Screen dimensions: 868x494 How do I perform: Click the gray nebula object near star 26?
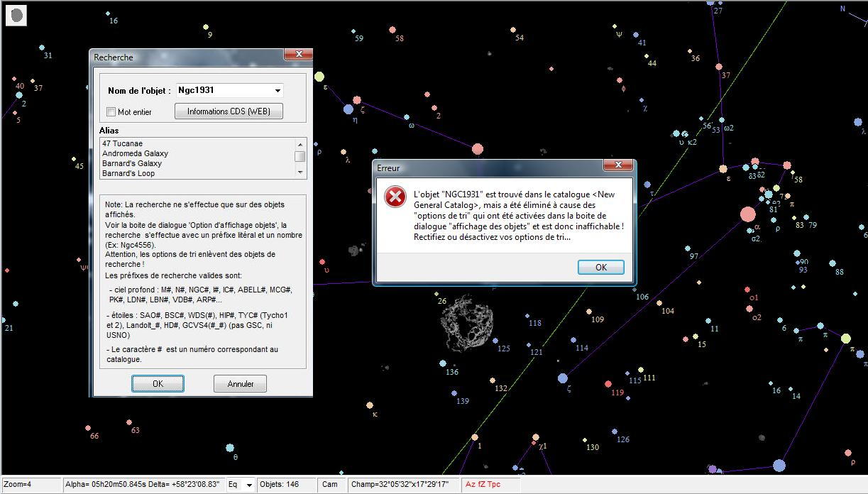coord(466,323)
